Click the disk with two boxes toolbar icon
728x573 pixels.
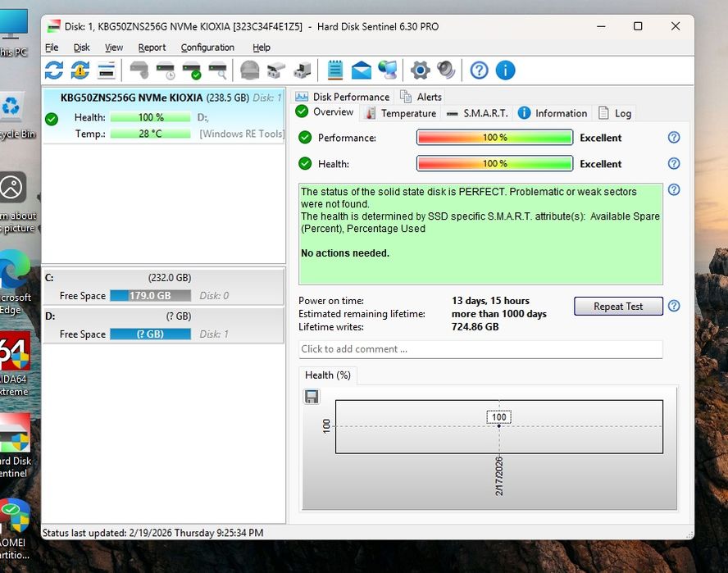pos(276,70)
